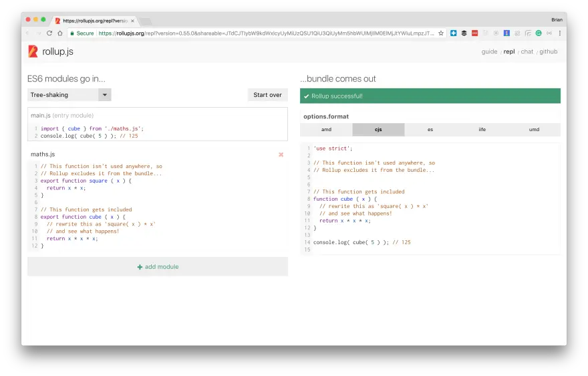This screenshot has width=588, height=376.
Task: Click the console.log line in bundle output
Action: (362, 242)
